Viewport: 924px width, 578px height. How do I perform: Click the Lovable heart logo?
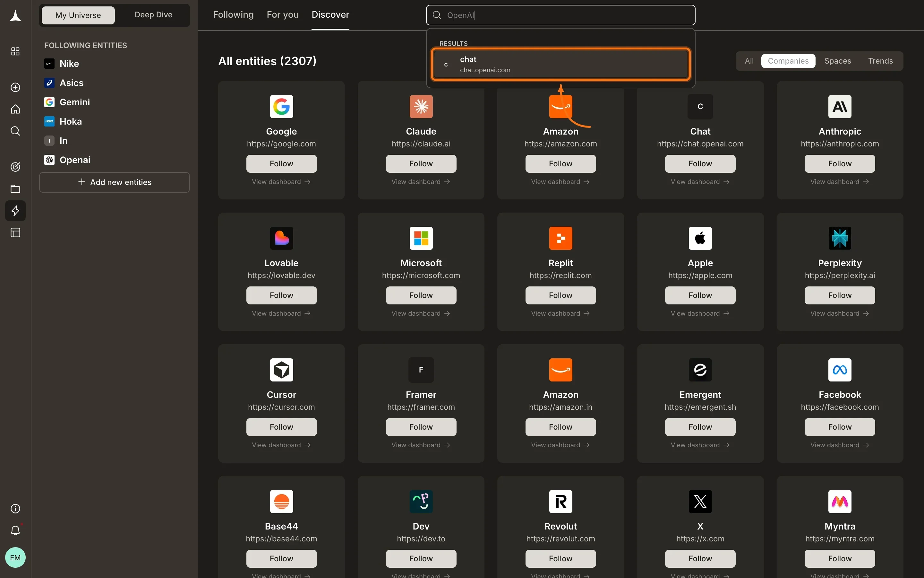click(x=281, y=238)
